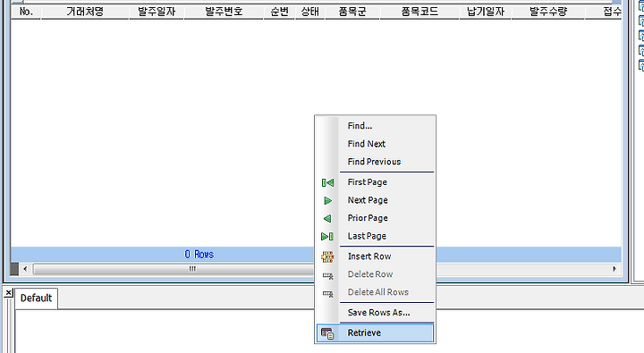Screen dimensions: 644x353
Task: Sort by 거래처명 column header
Action: 85,12
